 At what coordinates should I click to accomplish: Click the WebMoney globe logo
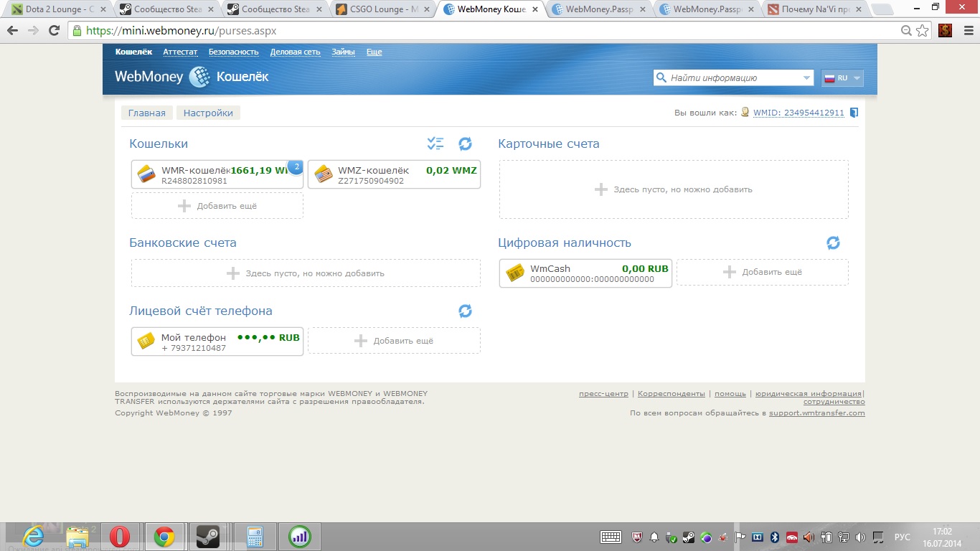(x=199, y=77)
